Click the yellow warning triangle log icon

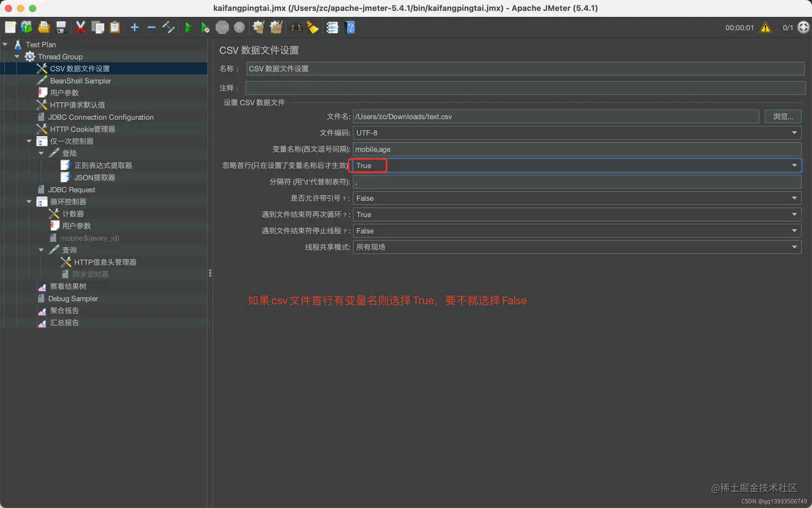pos(765,27)
